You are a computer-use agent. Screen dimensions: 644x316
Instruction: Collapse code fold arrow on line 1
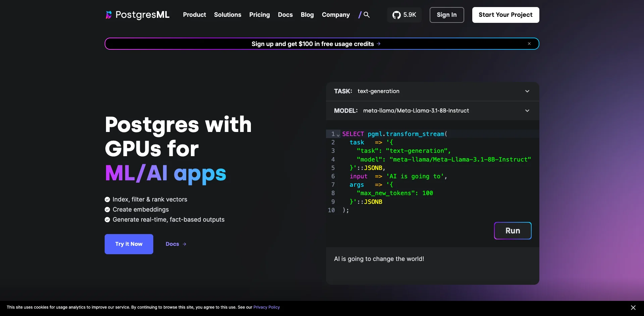tap(338, 135)
